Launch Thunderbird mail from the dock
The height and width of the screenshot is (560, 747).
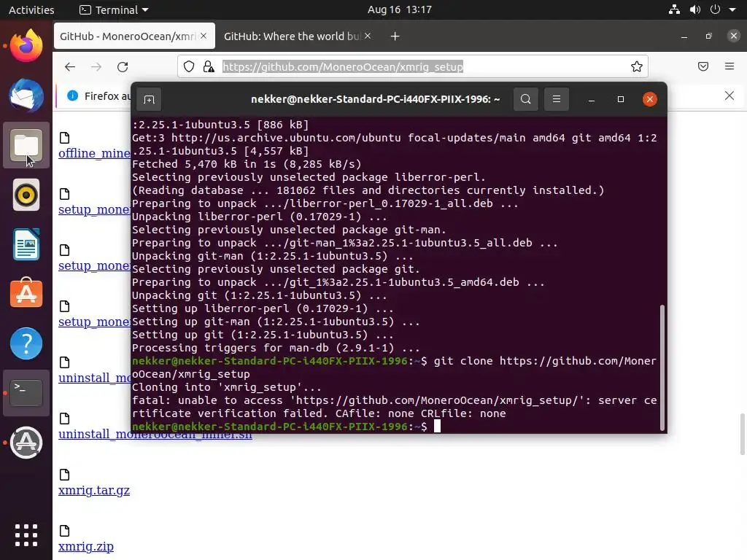pos(26,96)
